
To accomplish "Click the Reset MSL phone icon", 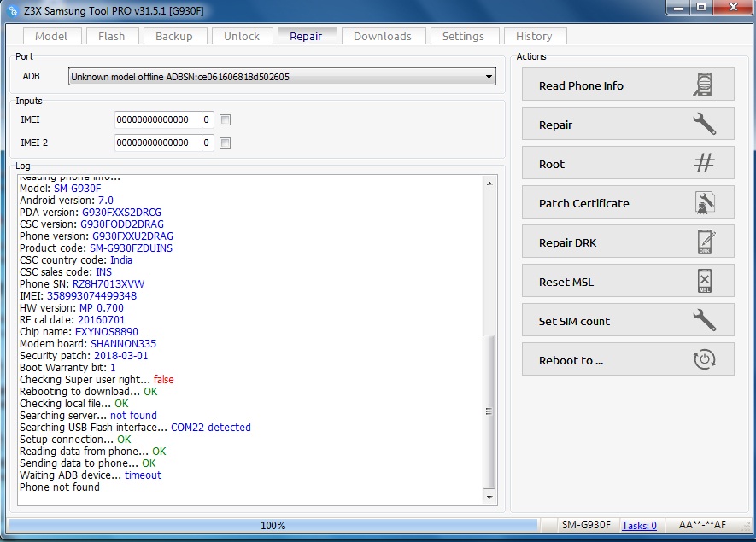I will (705, 281).
